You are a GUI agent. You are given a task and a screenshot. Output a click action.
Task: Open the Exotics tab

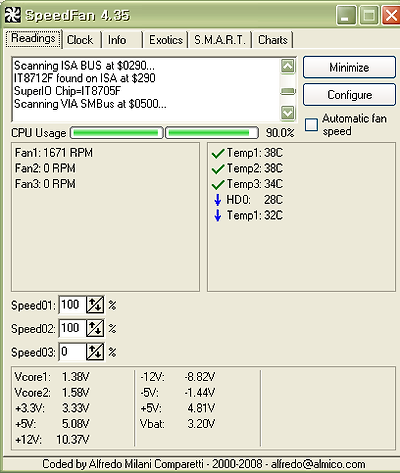(x=166, y=40)
